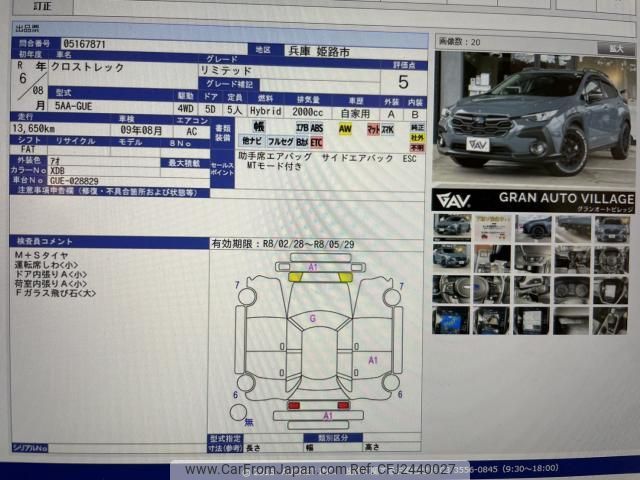The image size is (640, 480).
Task: Select the 出品票 header label
Action: [x=29, y=30]
